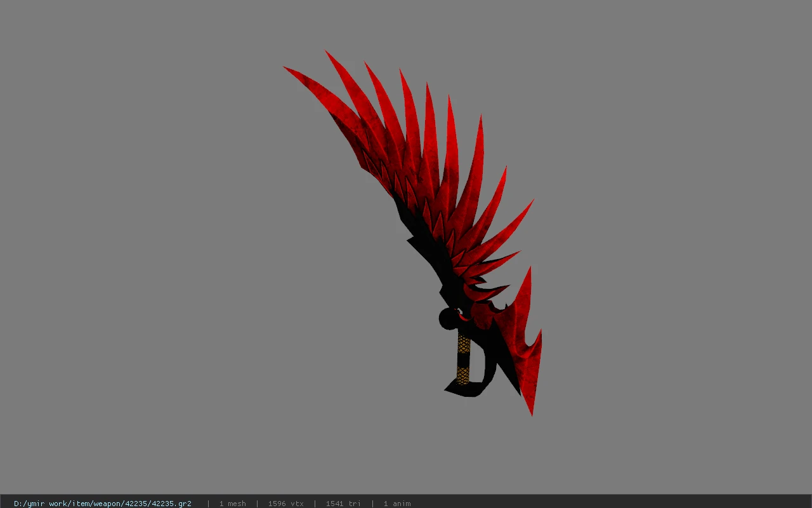Click the 42235.gr2 file path in status bar
812x508 pixels.
point(103,504)
